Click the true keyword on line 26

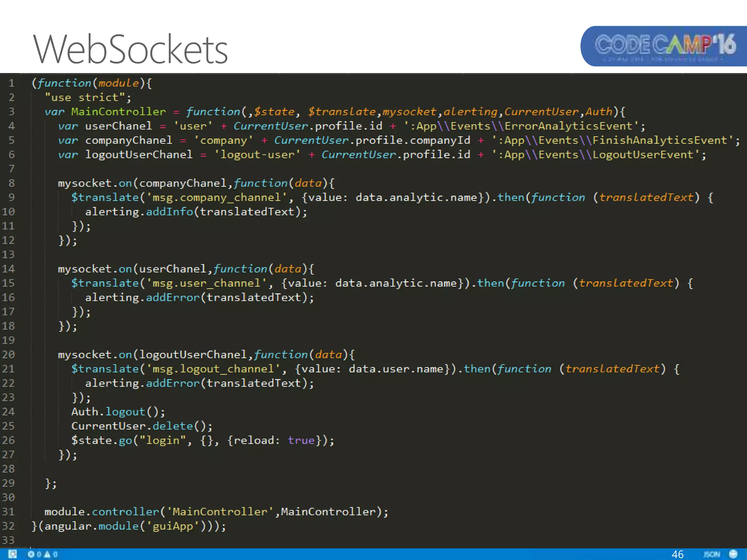(301, 440)
